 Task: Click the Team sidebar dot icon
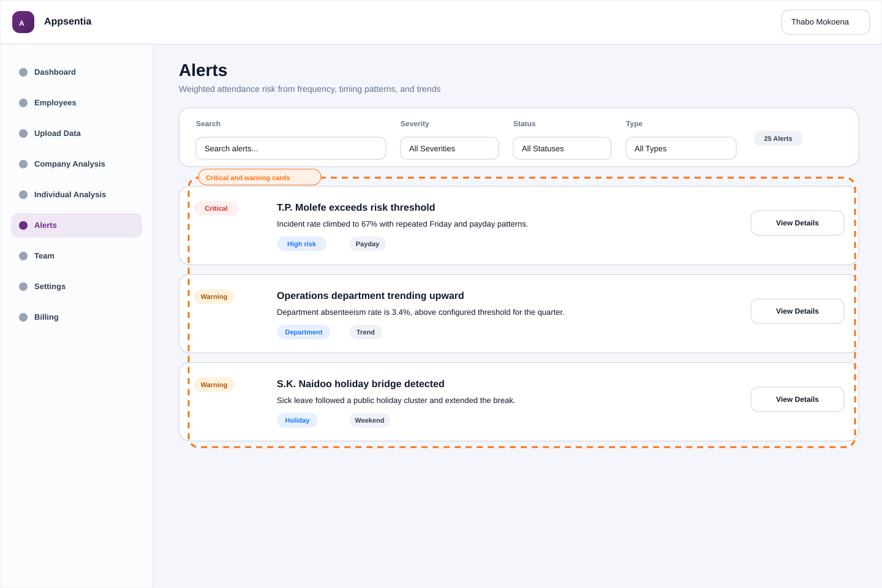(23, 256)
